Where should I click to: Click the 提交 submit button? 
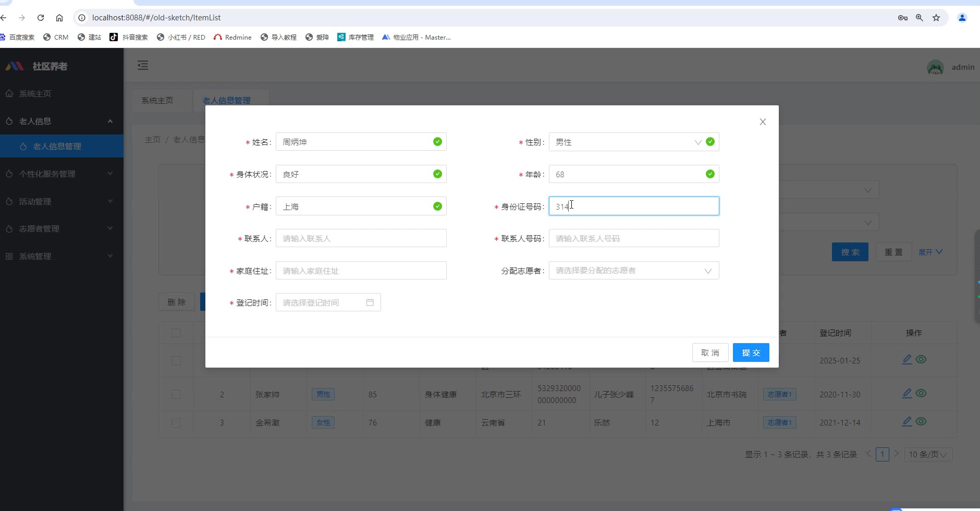click(751, 353)
